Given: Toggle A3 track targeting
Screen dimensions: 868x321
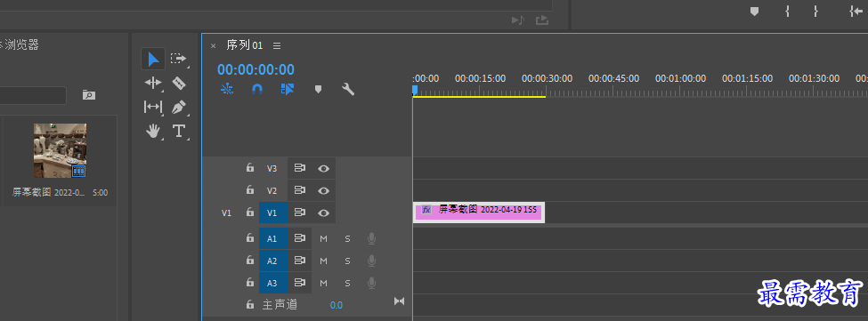Looking at the screenshot, I should click(273, 283).
